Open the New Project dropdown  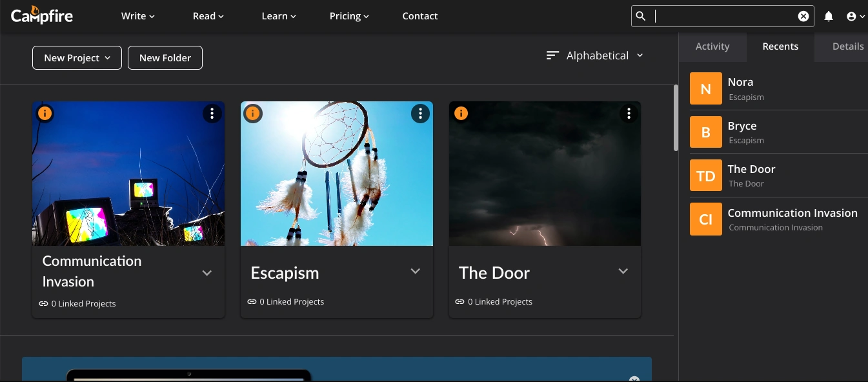(x=77, y=57)
